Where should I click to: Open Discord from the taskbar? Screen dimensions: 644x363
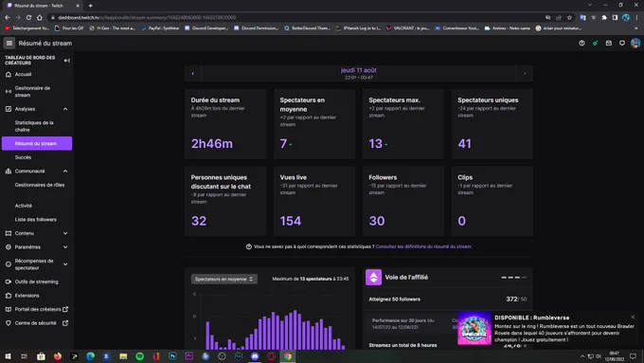click(x=255, y=356)
